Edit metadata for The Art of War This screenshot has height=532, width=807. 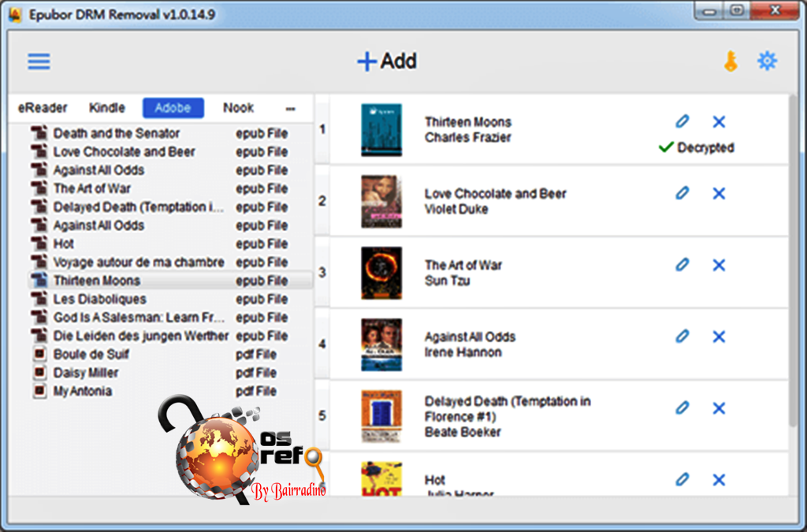[x=682, y=265]
